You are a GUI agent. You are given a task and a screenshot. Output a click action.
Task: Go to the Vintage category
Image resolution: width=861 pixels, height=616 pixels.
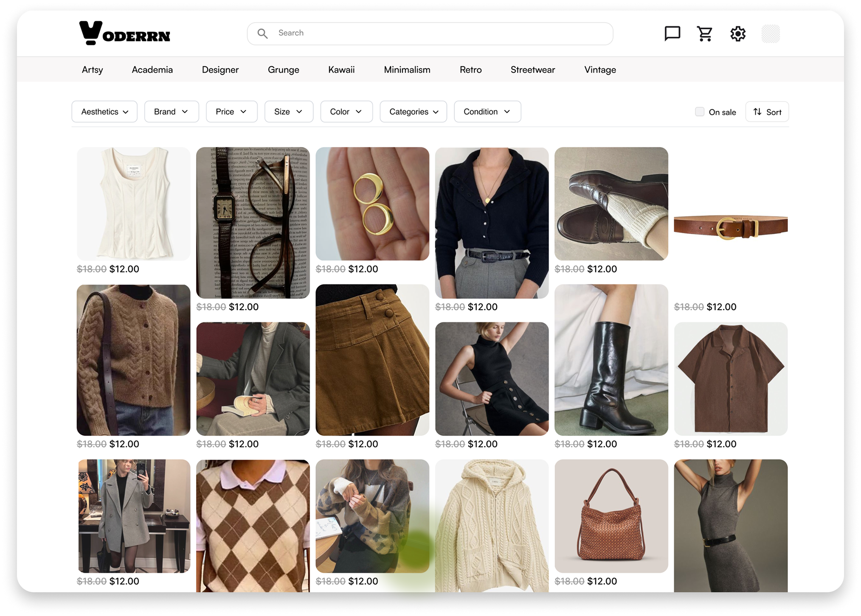(600, 70)
